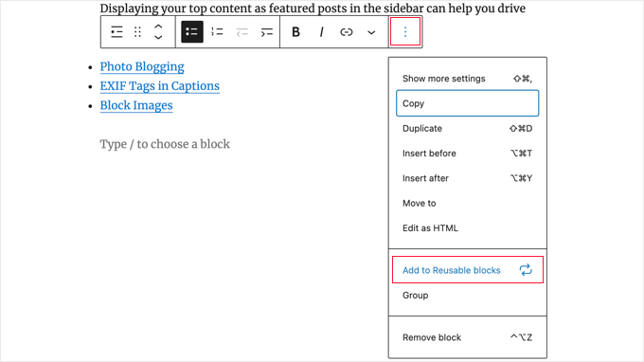
Task: Click Remove block menu entry
Action: click(468, 337)
